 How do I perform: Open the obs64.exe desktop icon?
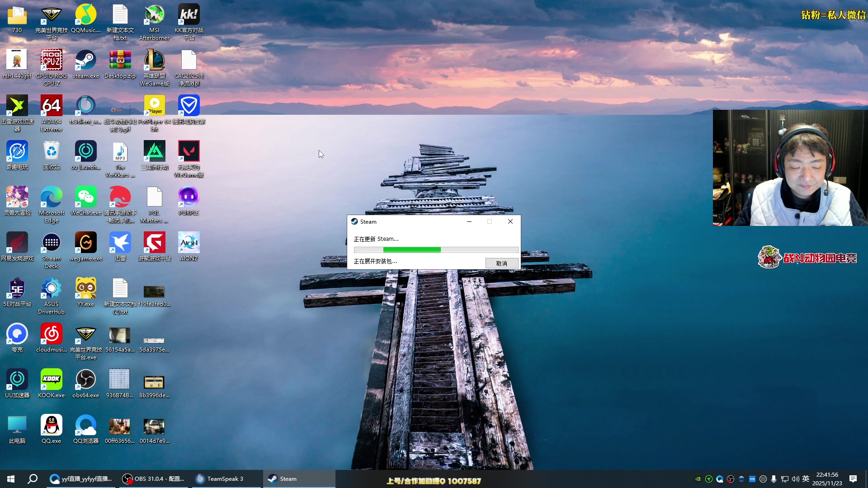pyautogui.click(x=85, y=380)
